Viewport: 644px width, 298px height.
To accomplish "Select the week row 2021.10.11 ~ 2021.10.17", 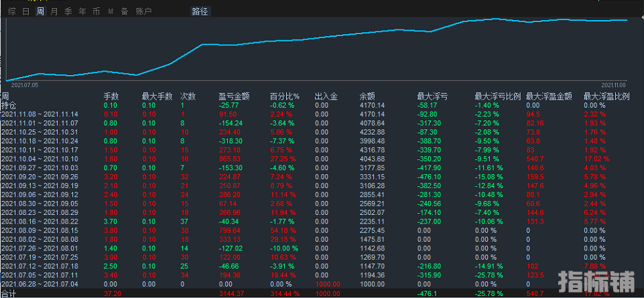I will 40,150.
